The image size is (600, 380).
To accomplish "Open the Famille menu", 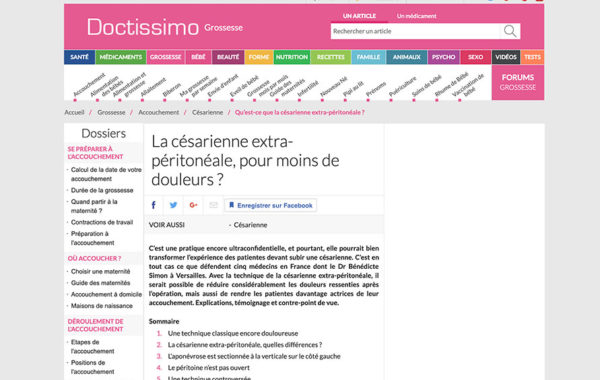I will click(368, 57).
